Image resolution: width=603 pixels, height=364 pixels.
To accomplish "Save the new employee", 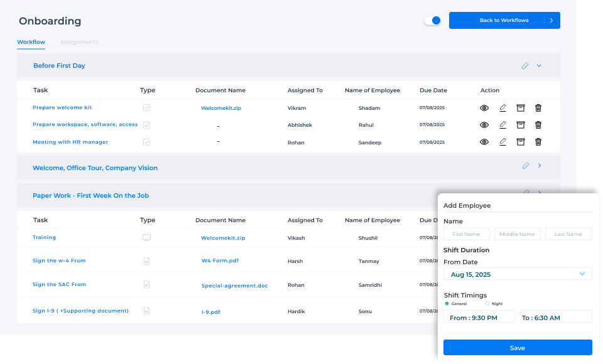I will point(518,348).
